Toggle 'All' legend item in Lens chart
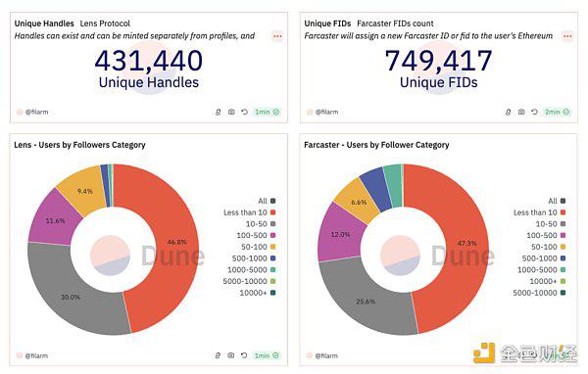 [267, 201]
